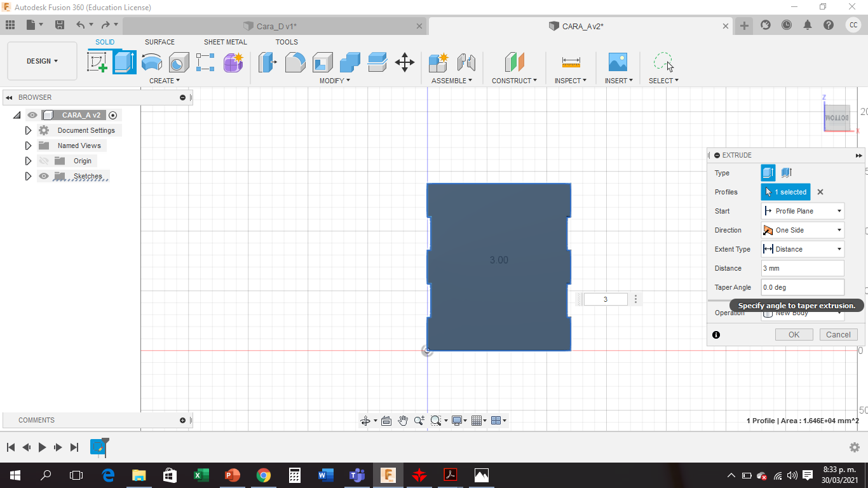Click the timeline play button
This screenshot has height=488, width=868.
(x=42, y=447)
